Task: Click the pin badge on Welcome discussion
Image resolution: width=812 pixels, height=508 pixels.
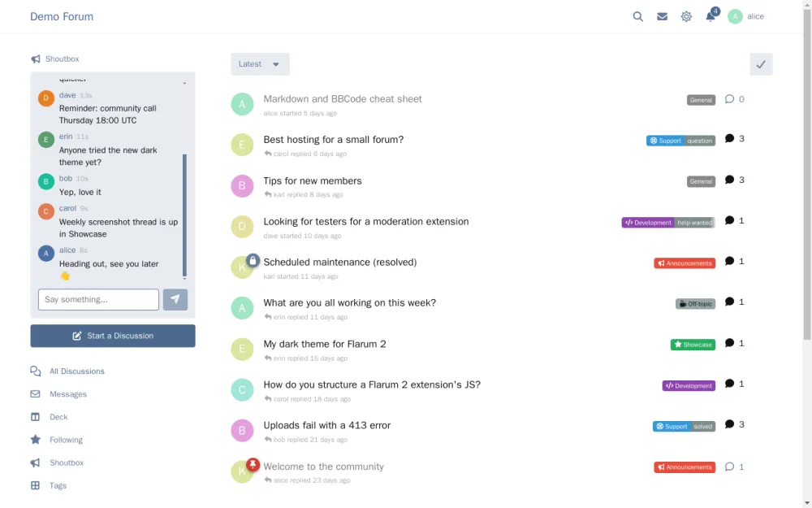Action: pos(253,464)
